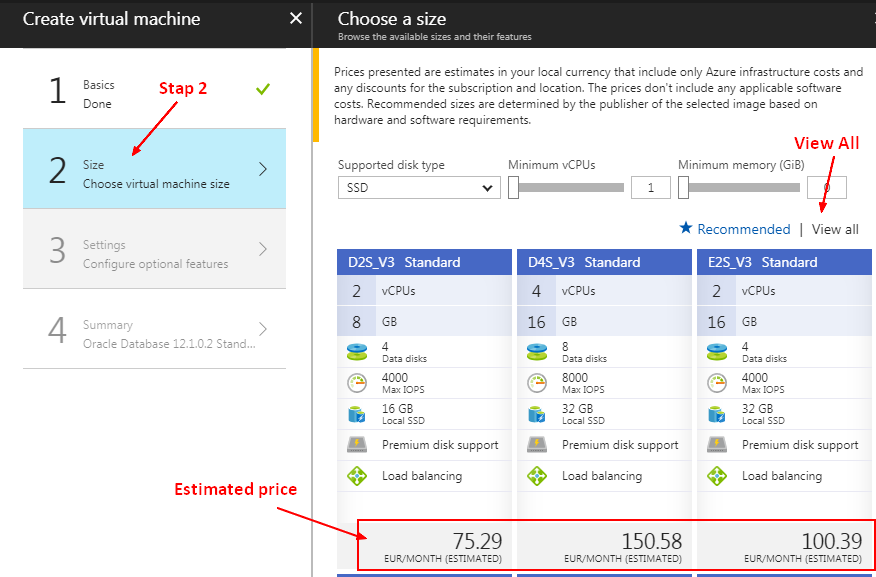Select the D2S_V3 Standard size header

coord(424,262)
